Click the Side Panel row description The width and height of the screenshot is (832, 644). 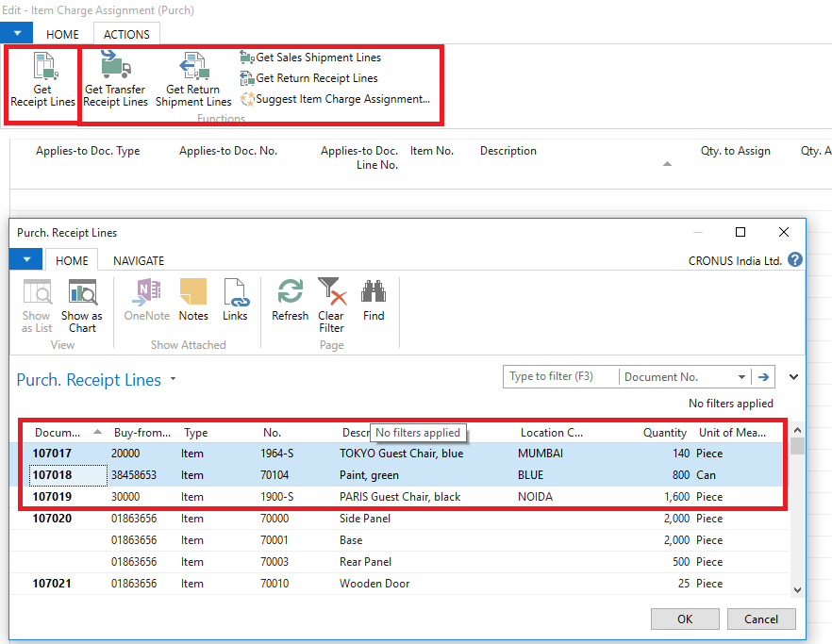pos(365,519)
